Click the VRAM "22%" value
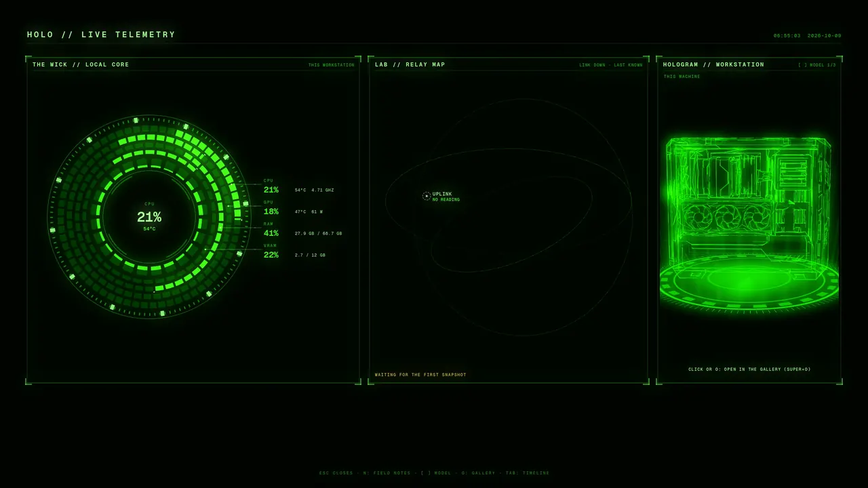The image size is (868, 488). tap(271, 255)
